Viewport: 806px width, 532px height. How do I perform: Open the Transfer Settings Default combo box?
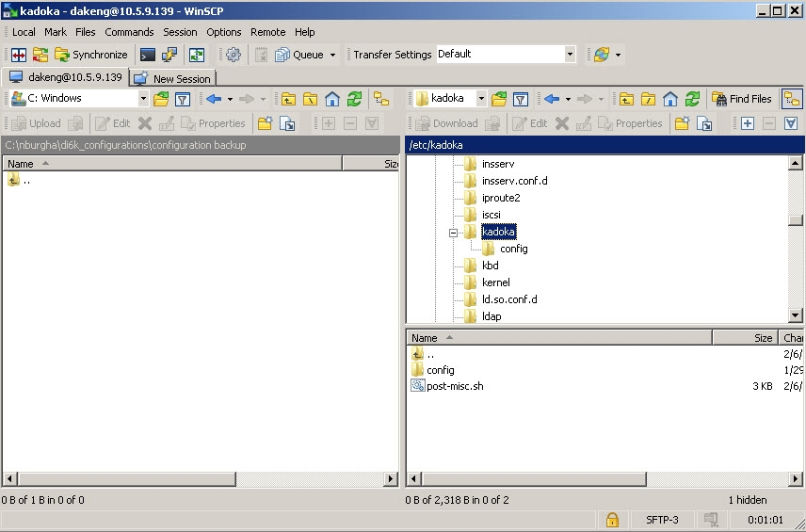pyautogui.click(x=506, y=54)
